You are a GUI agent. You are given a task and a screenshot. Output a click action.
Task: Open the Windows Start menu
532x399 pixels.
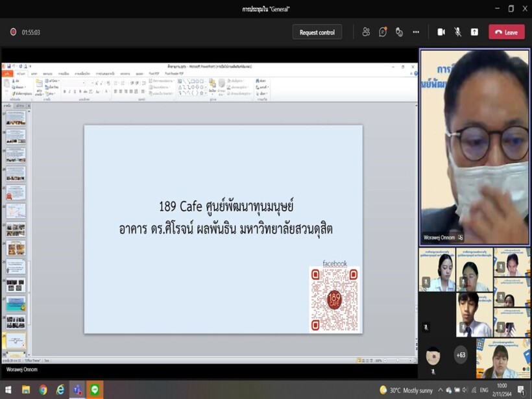(x=8, y=389)
